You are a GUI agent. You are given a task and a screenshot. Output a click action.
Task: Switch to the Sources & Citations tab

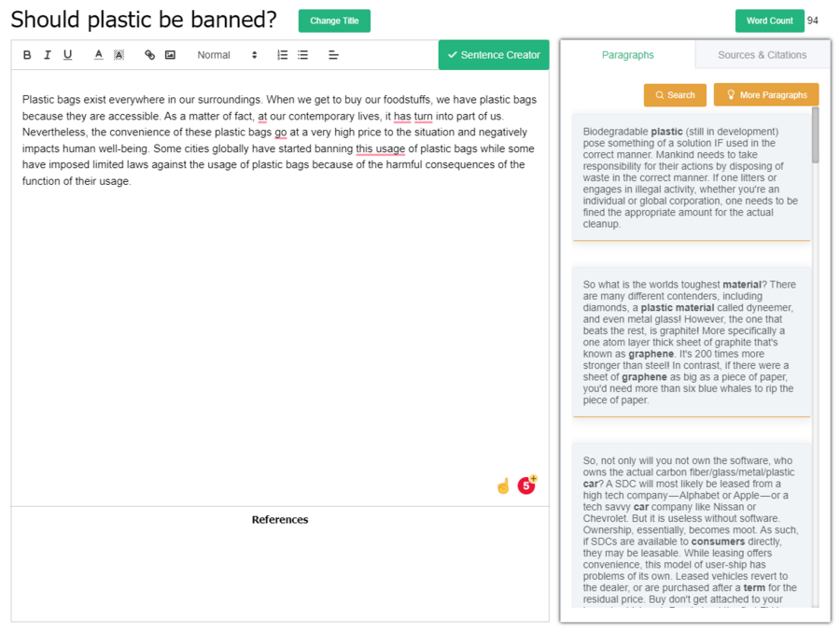click(762, 55)
